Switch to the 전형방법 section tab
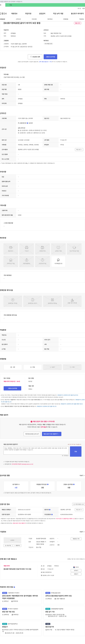Image resolution: width=85 pixels, height=644 pixels. click(x=66, y=19)
